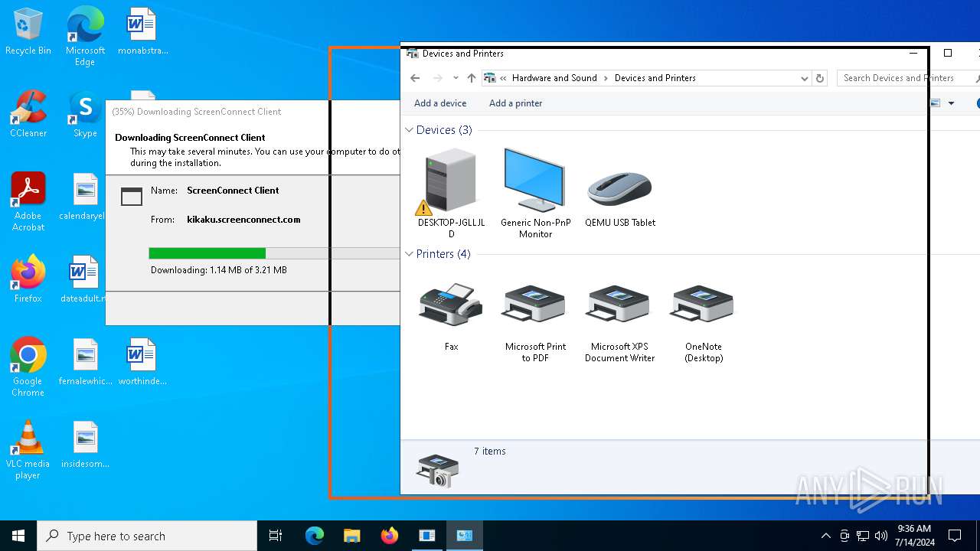Click the ScreenConnect download progress bar
Image resolution: width=980 pixels, height=551 pixels.
coord(274,253)
